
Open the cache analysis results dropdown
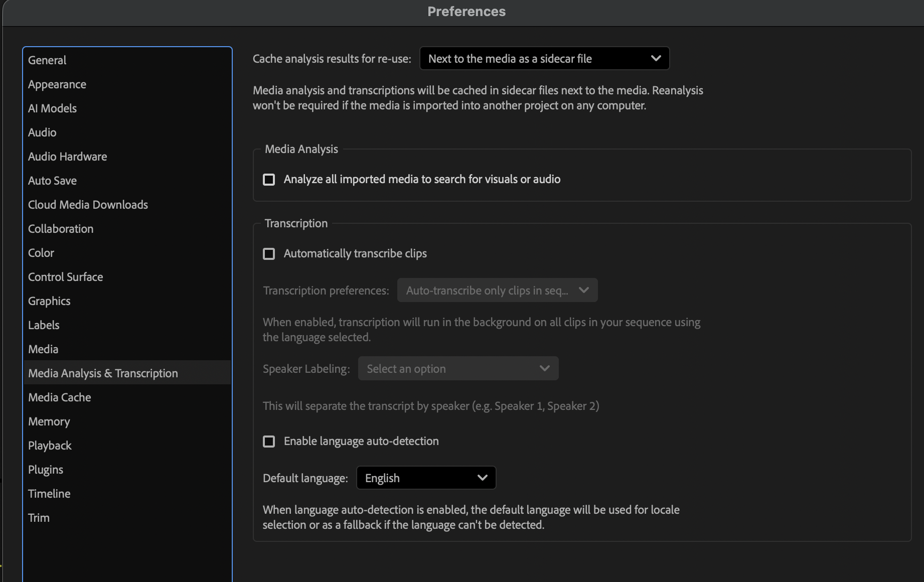tap(544, 58)
